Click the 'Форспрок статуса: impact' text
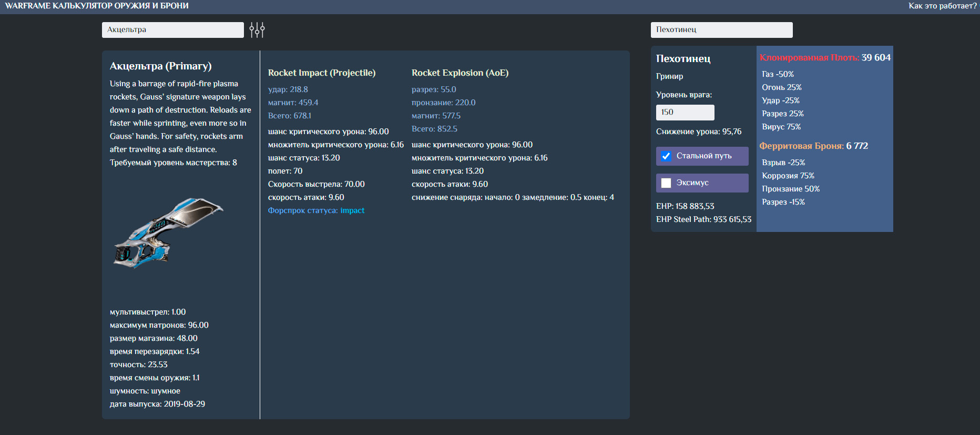980x435 pixels. point(316,210)
